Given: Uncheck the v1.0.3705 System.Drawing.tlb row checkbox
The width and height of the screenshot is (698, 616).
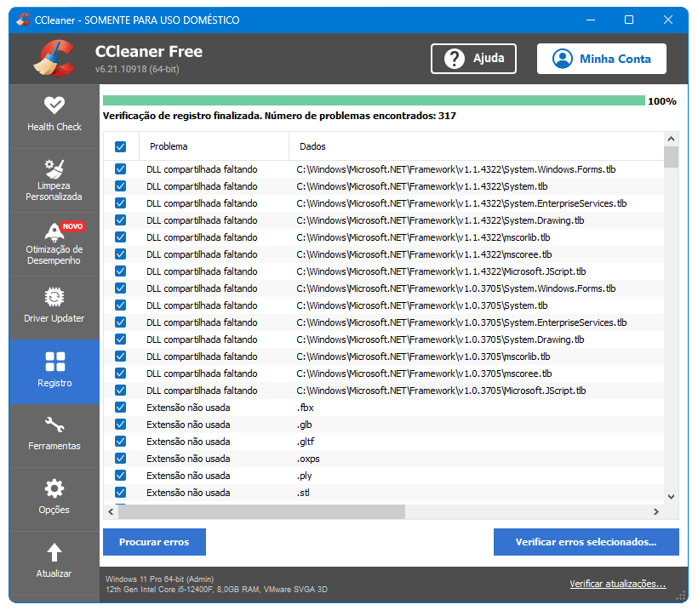Looking at the screenshot, I should pos(120,339).
